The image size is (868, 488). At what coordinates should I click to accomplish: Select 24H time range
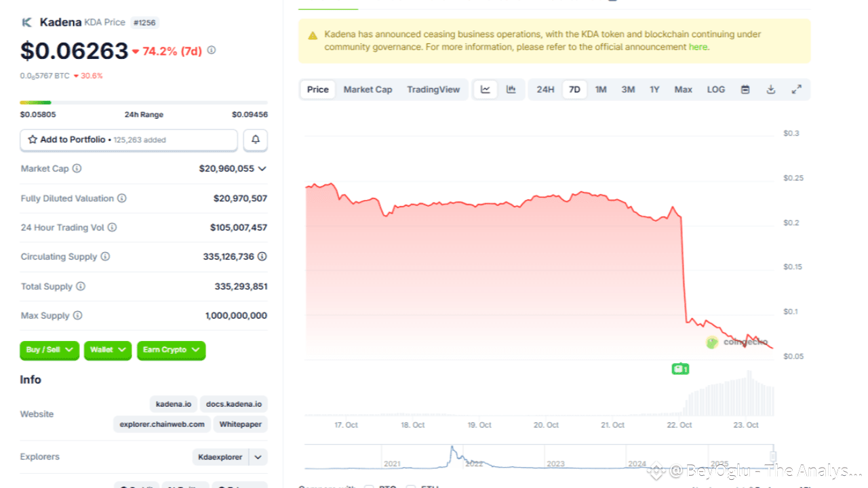click(x=545, y=89)
